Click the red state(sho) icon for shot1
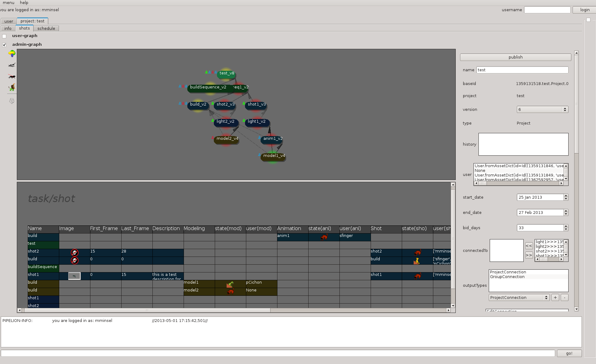Viewport: 596px width, 364px height. pos(417,276)
